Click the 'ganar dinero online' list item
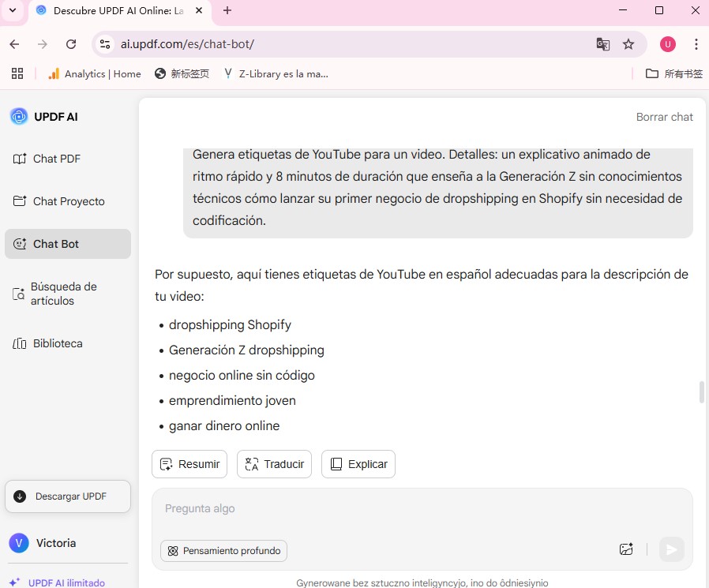This screenshot has width=709, height=588. (223, 426)
